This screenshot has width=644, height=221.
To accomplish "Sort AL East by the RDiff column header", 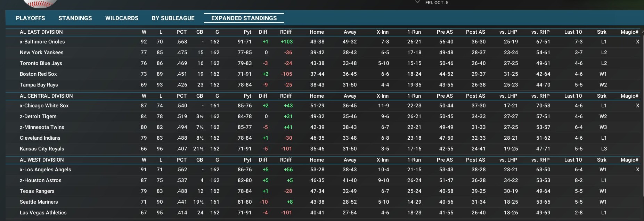I will (286, 32).
